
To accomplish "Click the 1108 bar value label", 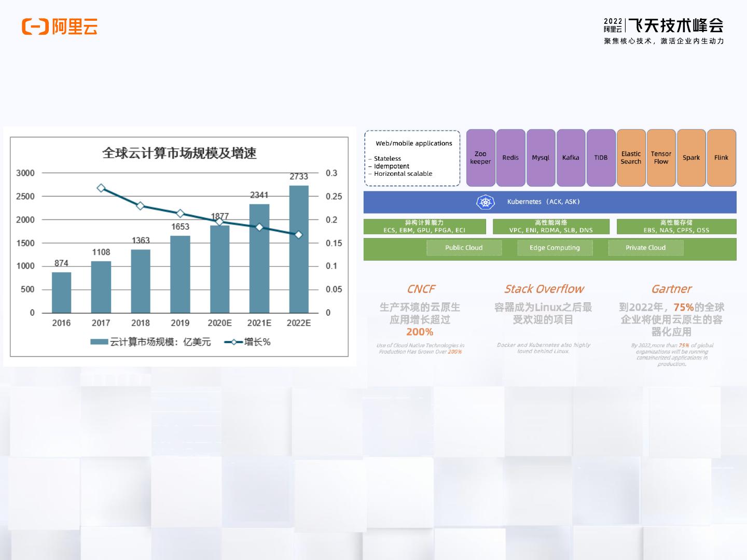I will pyautogui.click(x=101, y=252).
